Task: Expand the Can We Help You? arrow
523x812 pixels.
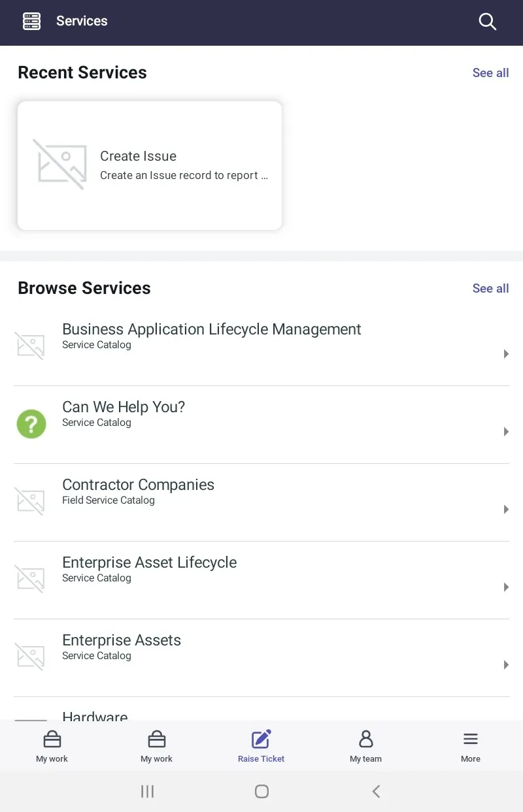Action: pos(506,432)
